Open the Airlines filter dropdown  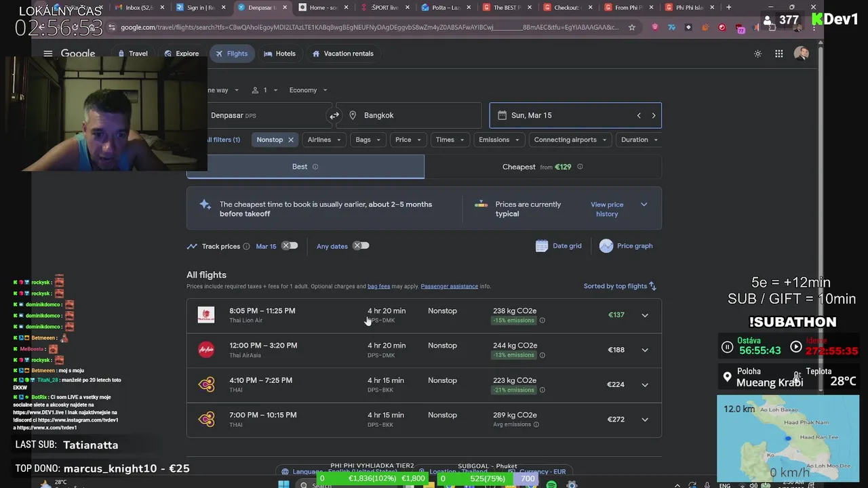click(324, 140)
